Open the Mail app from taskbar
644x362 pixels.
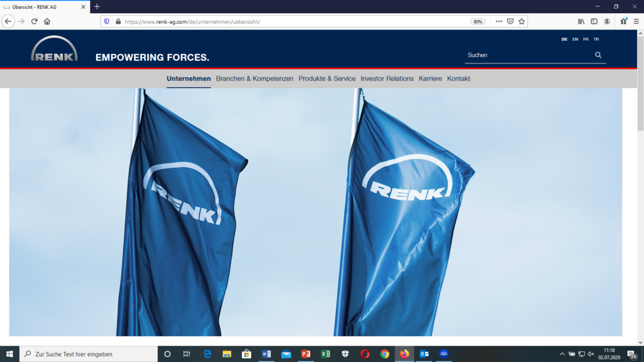(286, 354)
